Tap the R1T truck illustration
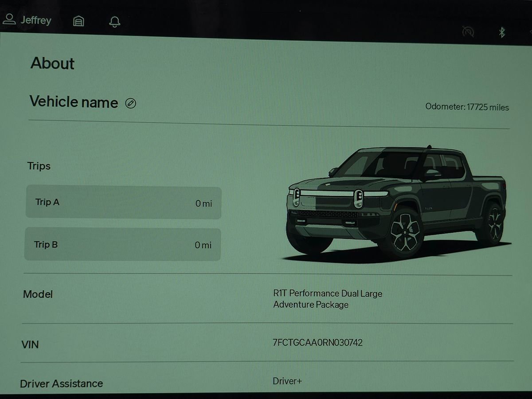532x399 pixels. tap(397, 204)
